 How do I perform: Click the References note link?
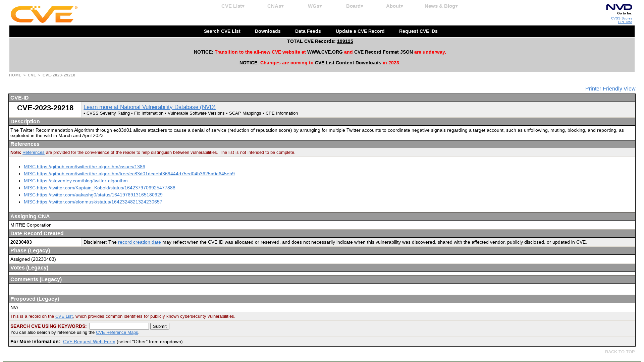coord(33,152)
